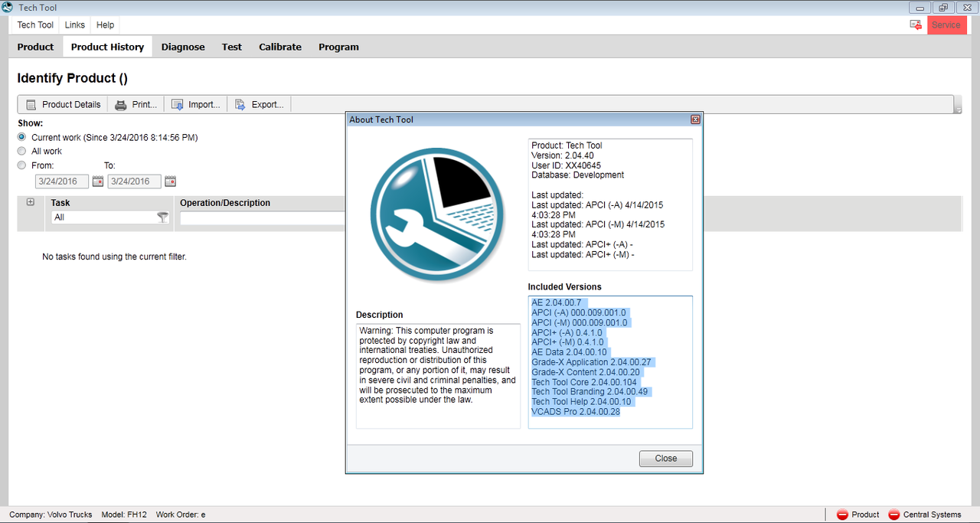Select the From date range radio button

[21, 165]
